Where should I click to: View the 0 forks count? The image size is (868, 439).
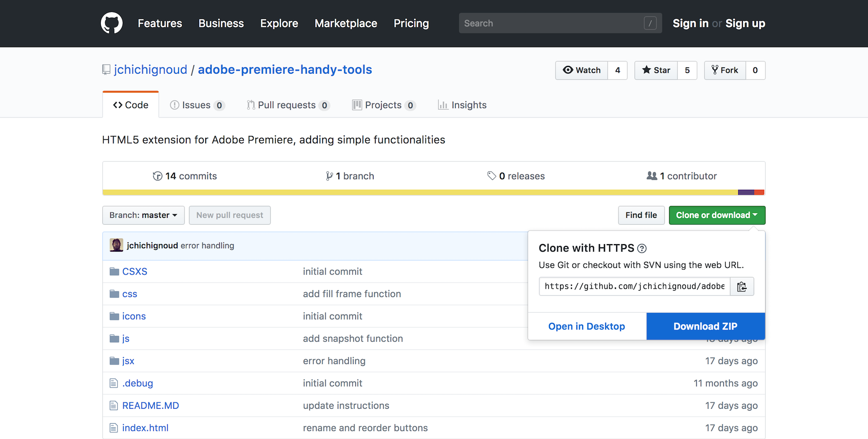755,70
